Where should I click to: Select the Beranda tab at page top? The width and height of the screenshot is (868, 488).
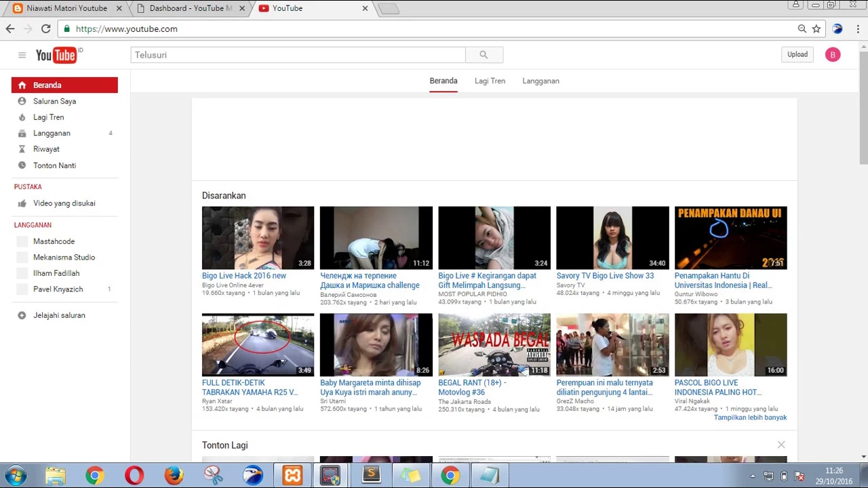(443, 81)
